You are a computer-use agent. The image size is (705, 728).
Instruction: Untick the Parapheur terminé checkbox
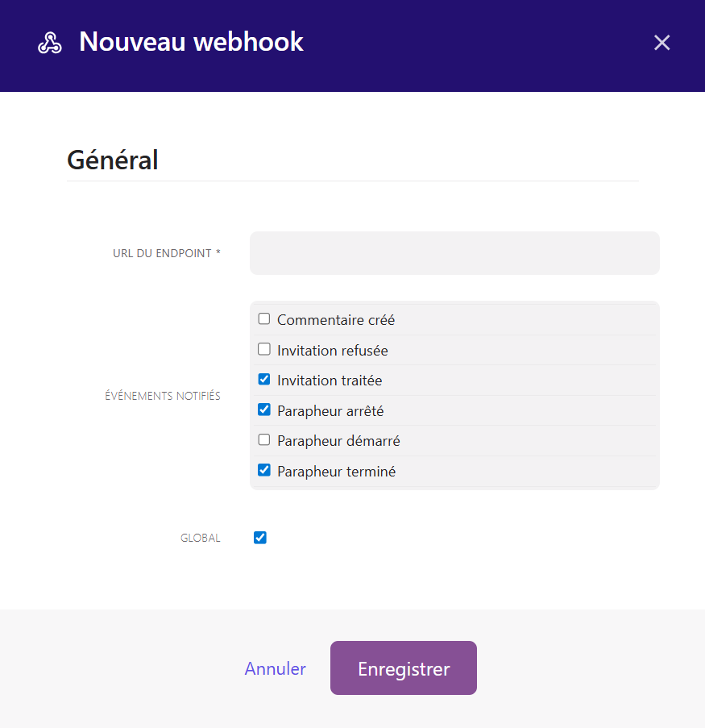click(x=264, y=470)
